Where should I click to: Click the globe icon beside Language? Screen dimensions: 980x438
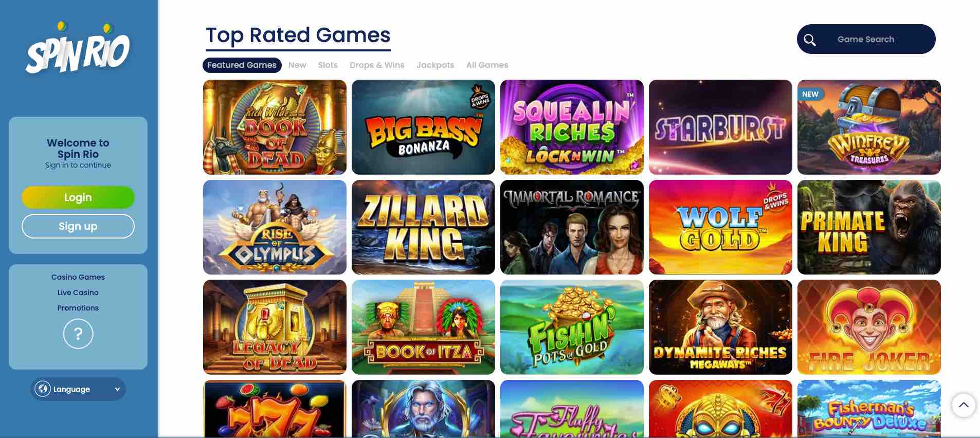(x=43, y=389)
